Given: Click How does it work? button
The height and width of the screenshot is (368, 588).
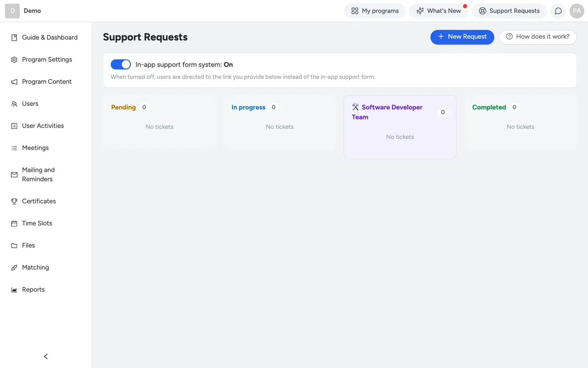Looking at the screenshot, I should coord(538,37).
